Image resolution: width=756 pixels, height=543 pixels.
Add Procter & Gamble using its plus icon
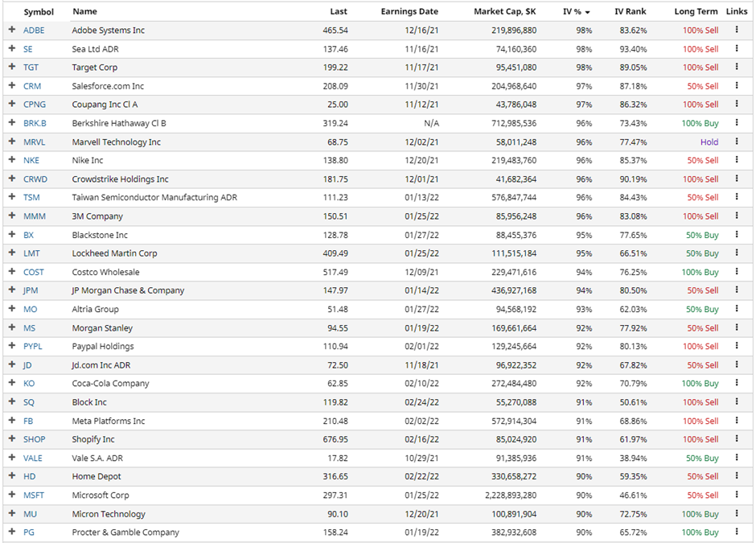11,533
